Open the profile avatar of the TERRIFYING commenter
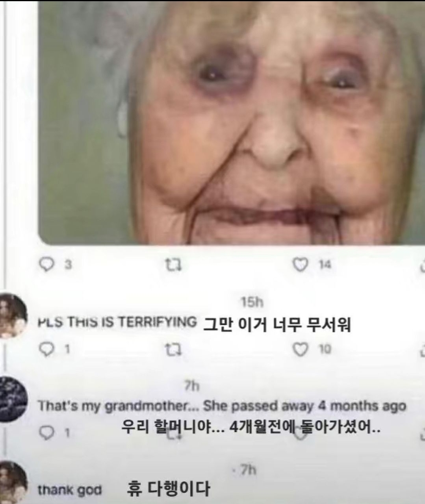Viewport: 425px width, 504px height. click(x=12, y=315)
